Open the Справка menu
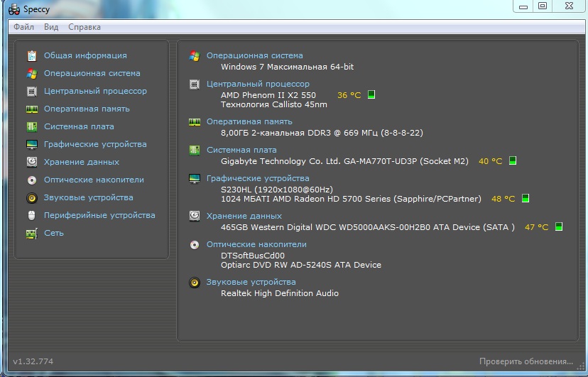Screen dimensions: 588x377 point(85,27)
